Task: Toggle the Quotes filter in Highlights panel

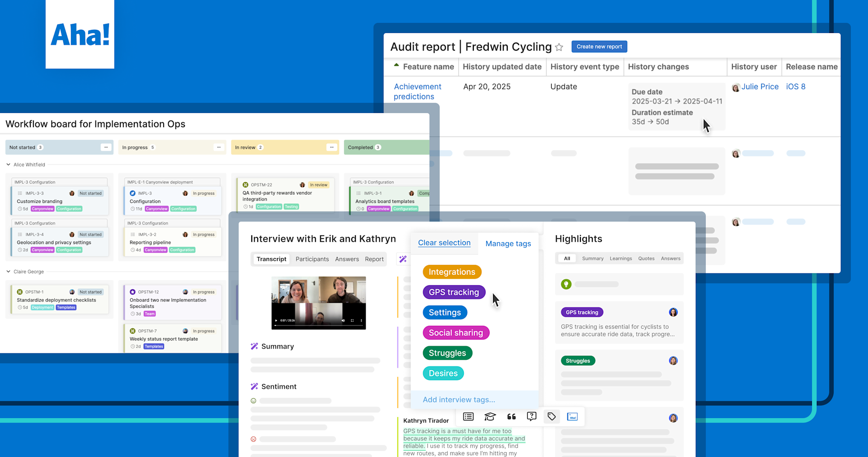Action: point(646,258)
